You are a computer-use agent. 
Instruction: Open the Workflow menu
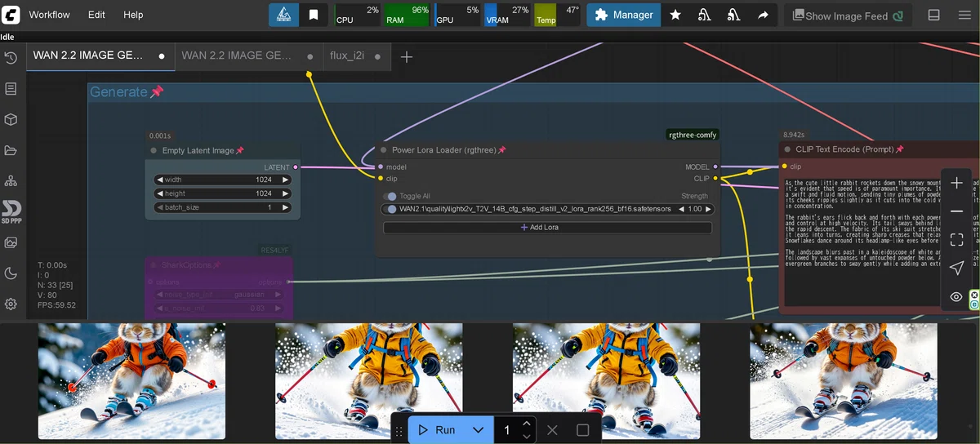click(49, 15)
